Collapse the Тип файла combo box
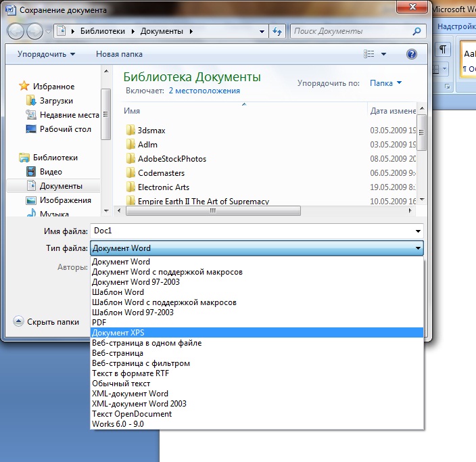This screenshot has height=462, width=476. [418, 248]
